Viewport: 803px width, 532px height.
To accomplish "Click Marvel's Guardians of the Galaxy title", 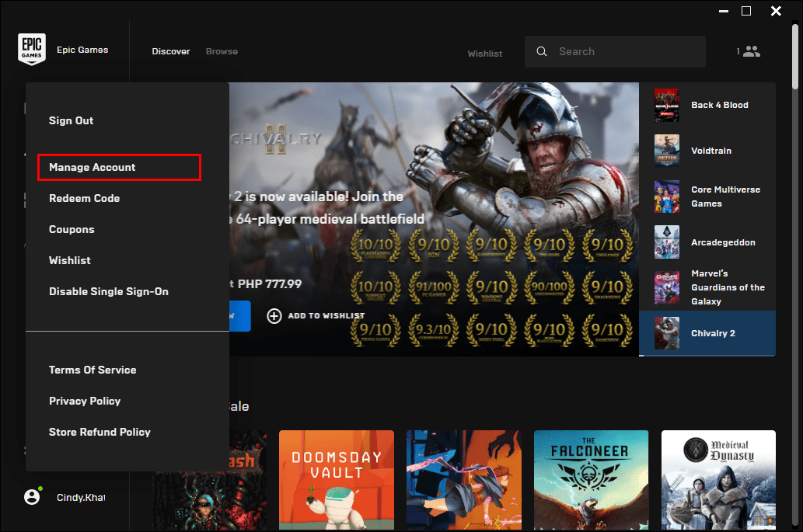I will pyautogui.click(x=728, y=287).
